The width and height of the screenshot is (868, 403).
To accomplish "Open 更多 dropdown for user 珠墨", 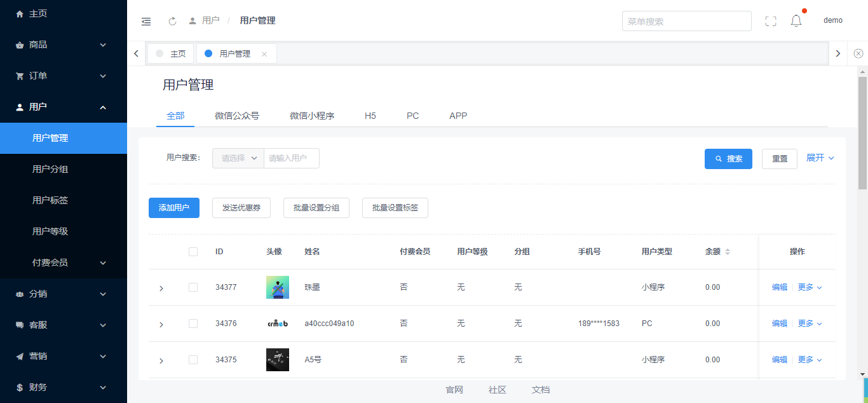I will (x=810, y=287).
